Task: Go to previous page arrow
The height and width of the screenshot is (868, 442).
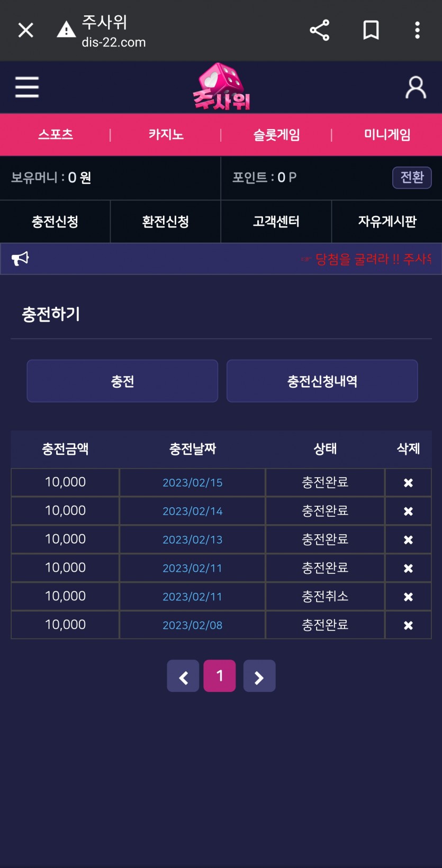Action: pyautogui.click(x=183, y=676)
